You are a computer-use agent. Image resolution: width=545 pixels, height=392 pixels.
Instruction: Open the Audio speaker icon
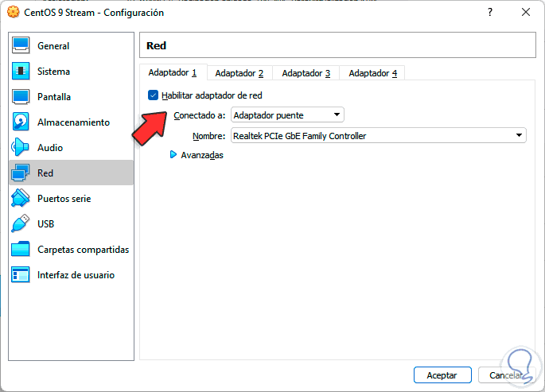pyautogui.click(x=21, y=148)
